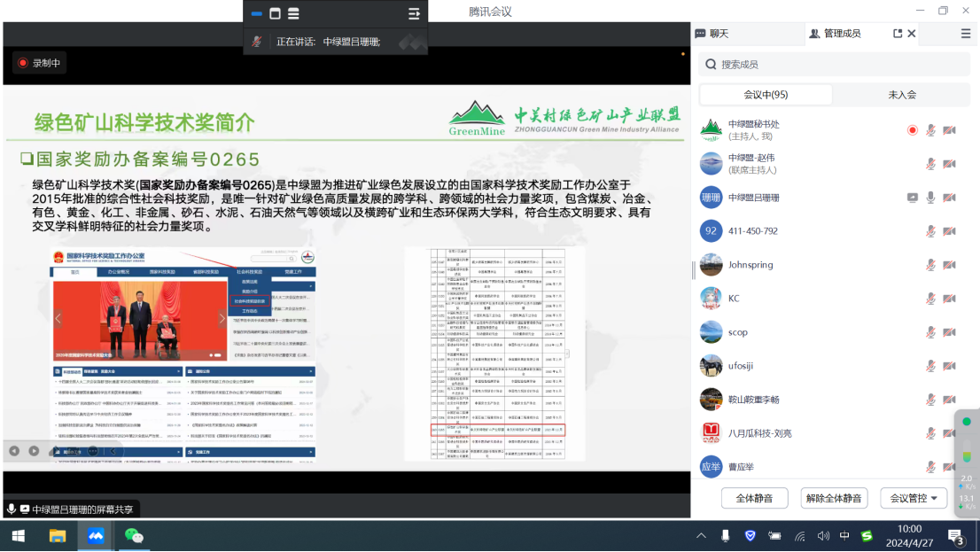Open WeChat from taskbar
Image resolution: width=980 pixels, height=552 pixels.
point(134,536)
